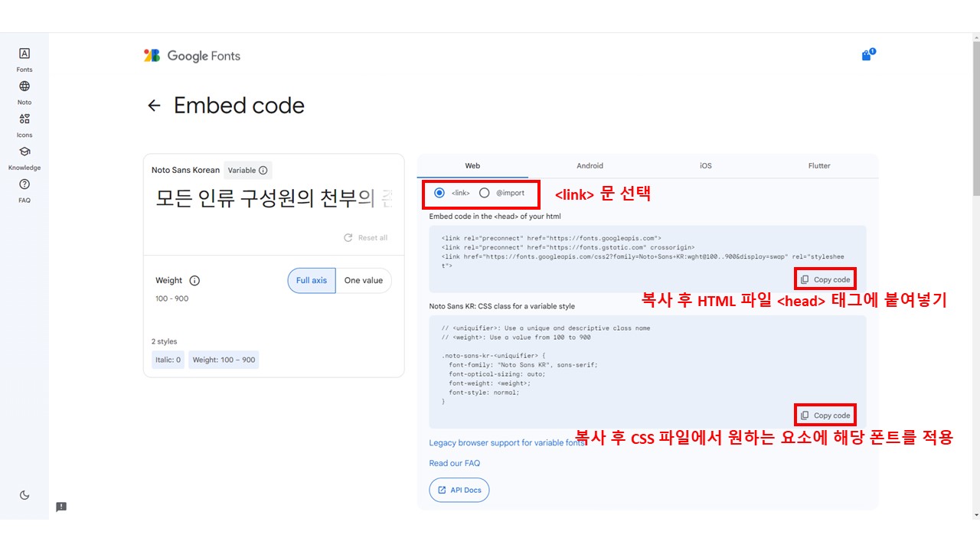
Task: Click the Korean preview sample text field
Action: pyautogui.click(x=274, y=199)
